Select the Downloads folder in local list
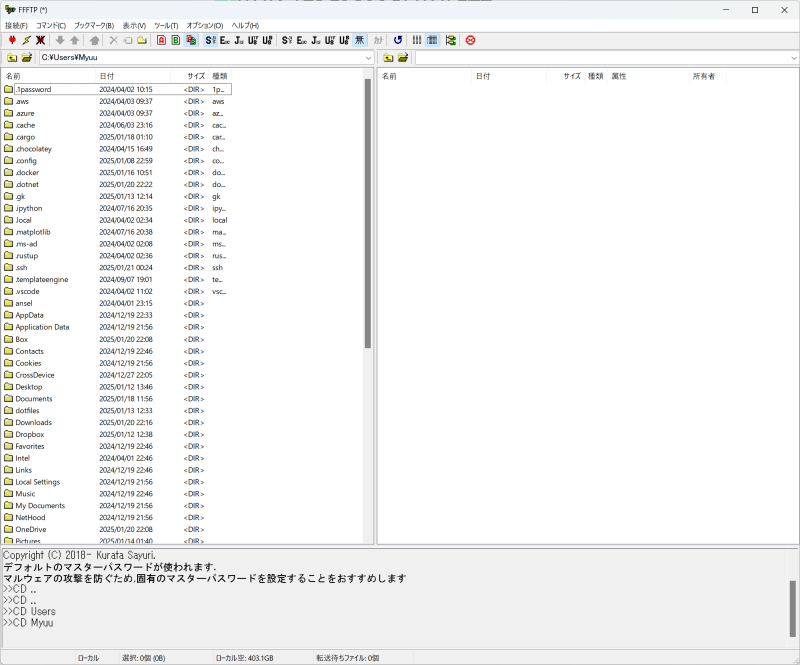800x665 pixels. coord(33,422)
